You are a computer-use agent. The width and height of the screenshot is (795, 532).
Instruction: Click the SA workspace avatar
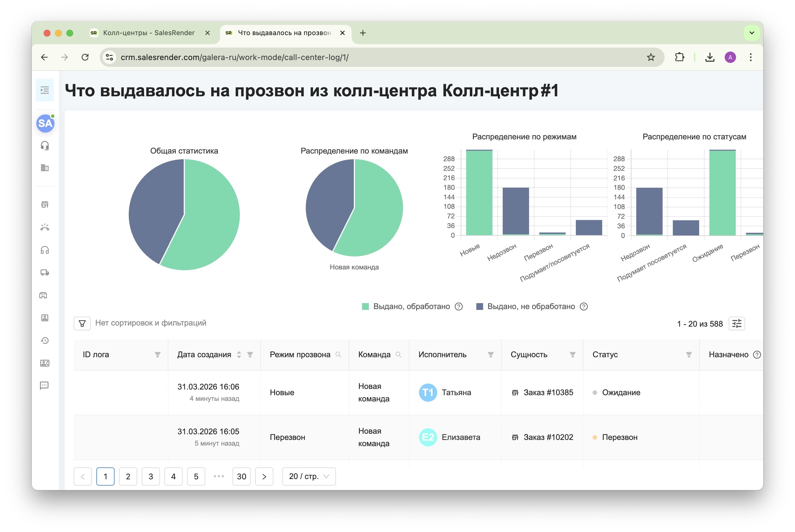pyautogui.click(x=45, y=124)
